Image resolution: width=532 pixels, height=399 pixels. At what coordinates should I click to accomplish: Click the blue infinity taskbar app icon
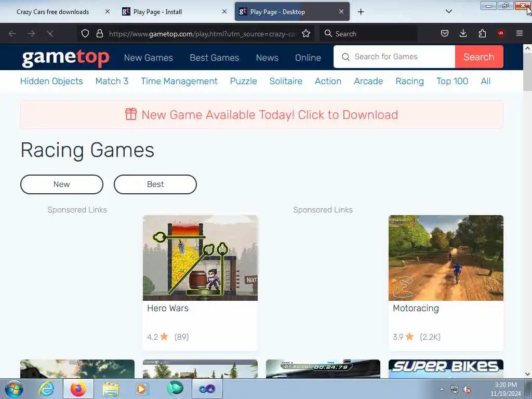[x=207, y=389]
